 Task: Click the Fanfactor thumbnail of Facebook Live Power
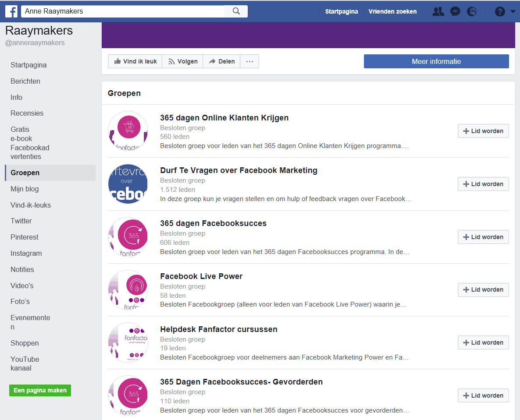point(128,289)
